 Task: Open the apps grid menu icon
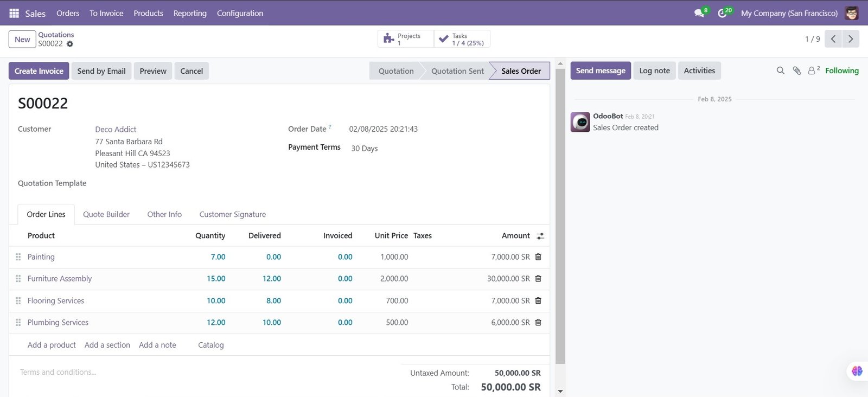14,13
